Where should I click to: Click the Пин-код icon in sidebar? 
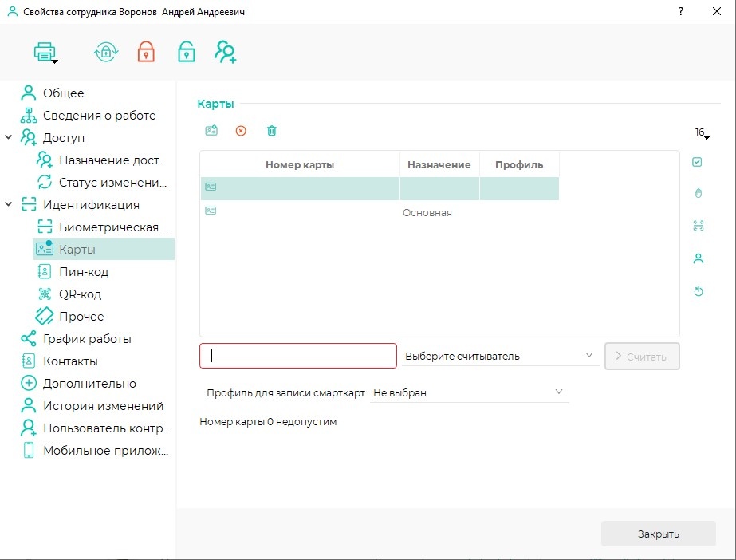pos(45,272)
